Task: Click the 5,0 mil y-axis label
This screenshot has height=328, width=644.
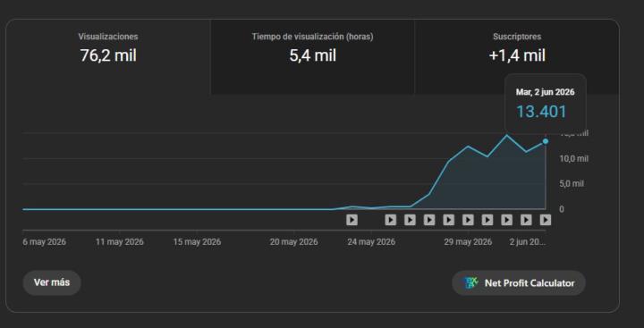Action: click(x=572, y=183)
